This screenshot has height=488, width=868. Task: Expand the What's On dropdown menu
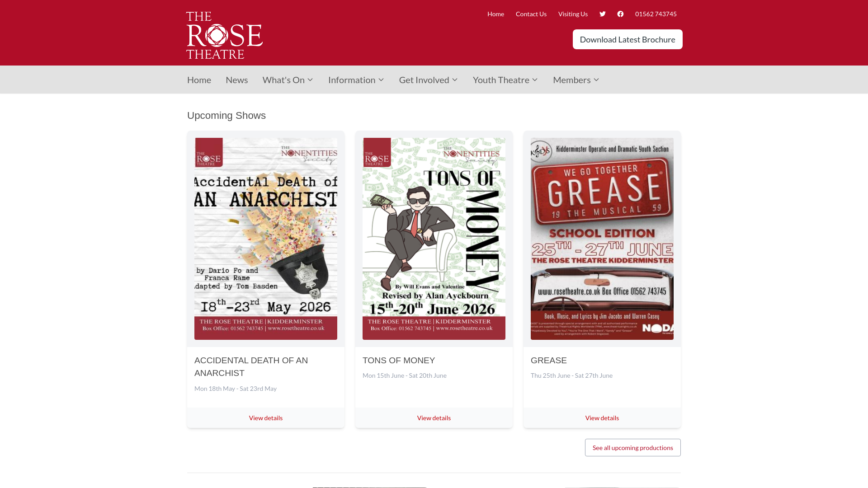pos(288,80)
